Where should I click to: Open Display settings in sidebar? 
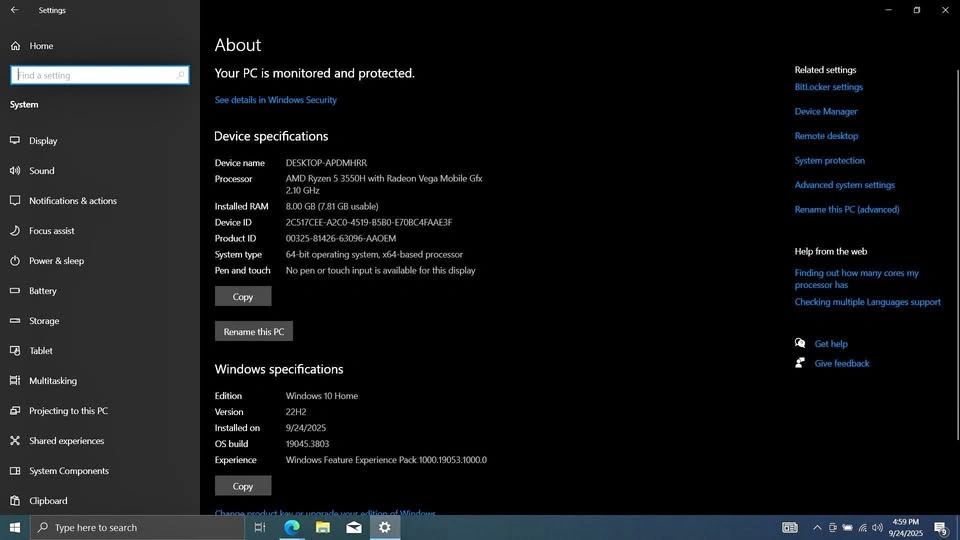(43, 141)
